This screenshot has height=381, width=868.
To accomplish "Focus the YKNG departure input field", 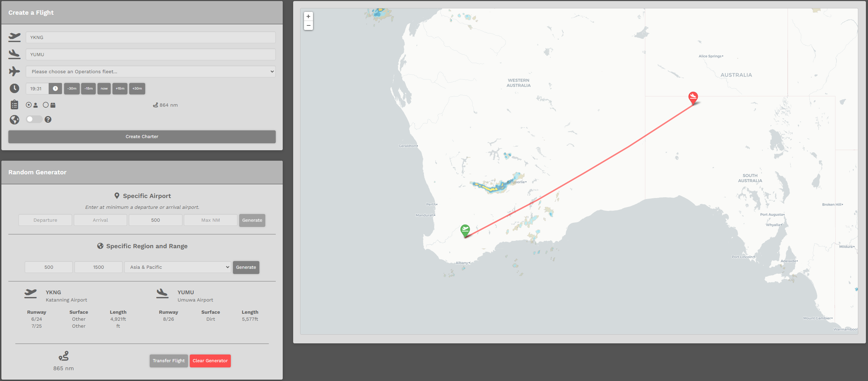I will click(151, 37).
